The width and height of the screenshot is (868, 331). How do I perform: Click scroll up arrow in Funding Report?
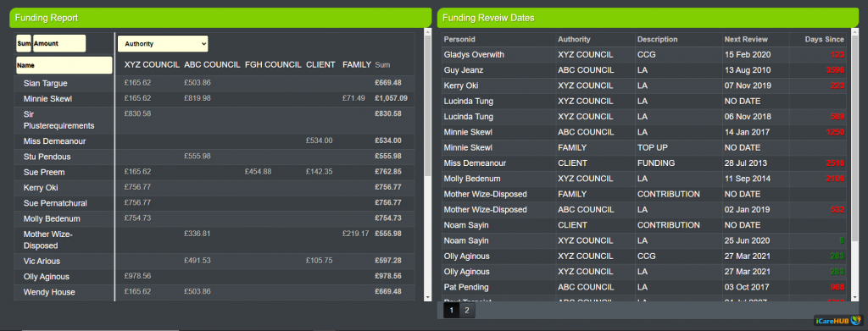[427, 32]
